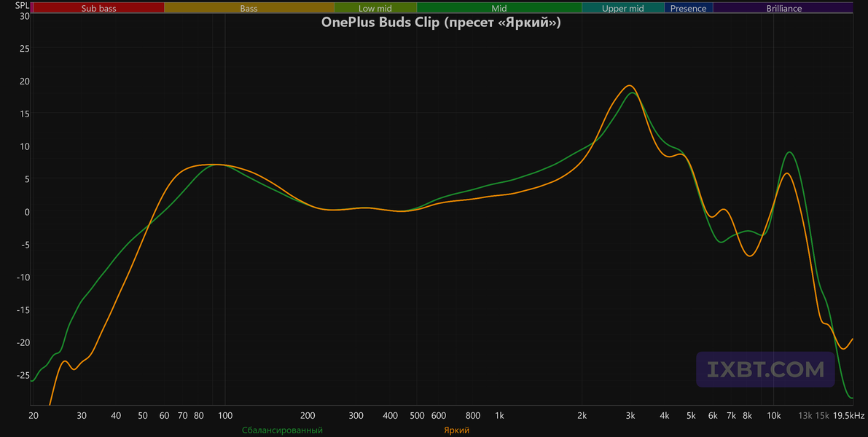
Task: Select the 2k frequency tick label
Action: (582, 415)
